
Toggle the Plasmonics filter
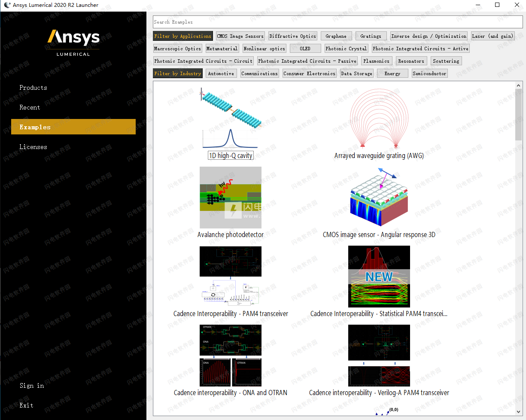pyautogui.click(x=377, y=61)
